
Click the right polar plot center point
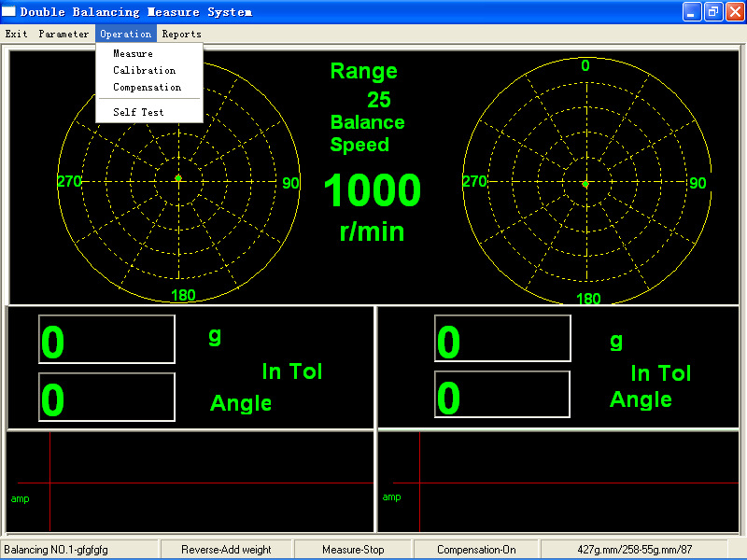coord(585,183)
